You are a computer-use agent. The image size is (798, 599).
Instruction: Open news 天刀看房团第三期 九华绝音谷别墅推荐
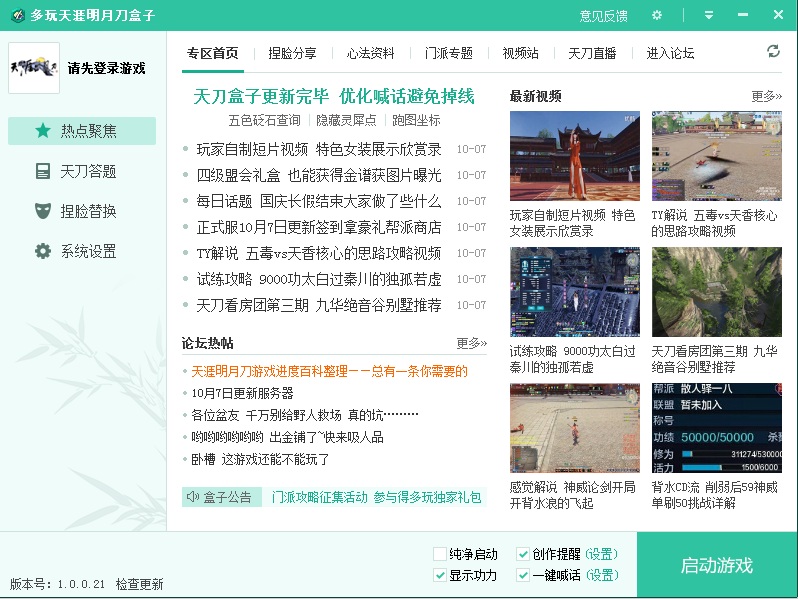click(x=319, y=305)
